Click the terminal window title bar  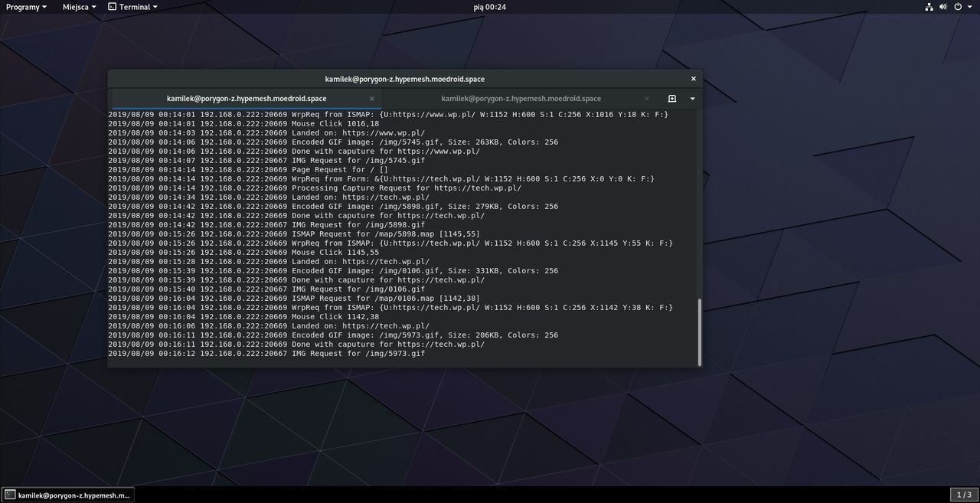[x=404, y=79]
